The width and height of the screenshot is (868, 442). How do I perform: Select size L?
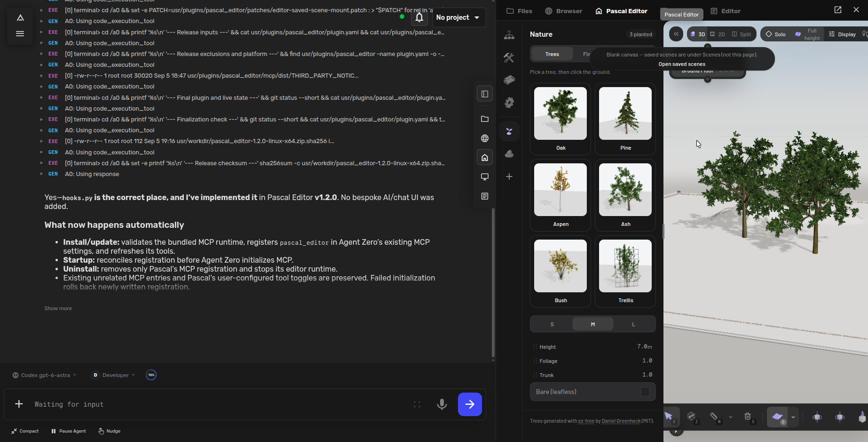[x=633, y=324]
